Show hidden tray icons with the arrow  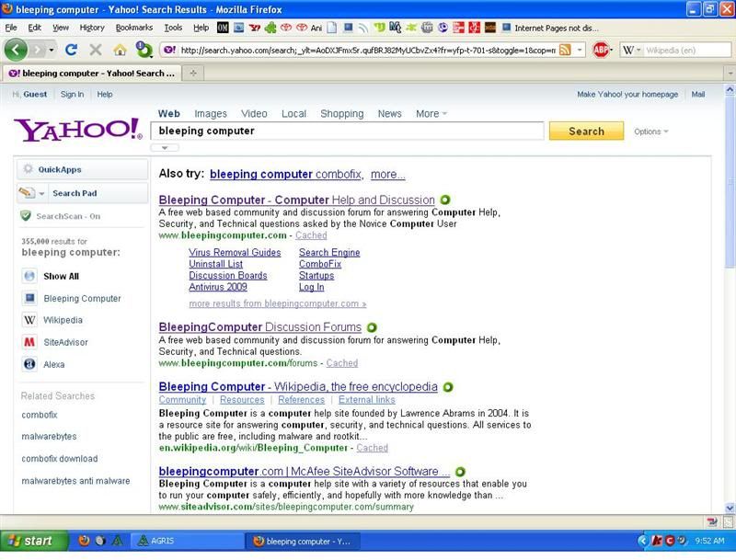click(x=642, y=541)
